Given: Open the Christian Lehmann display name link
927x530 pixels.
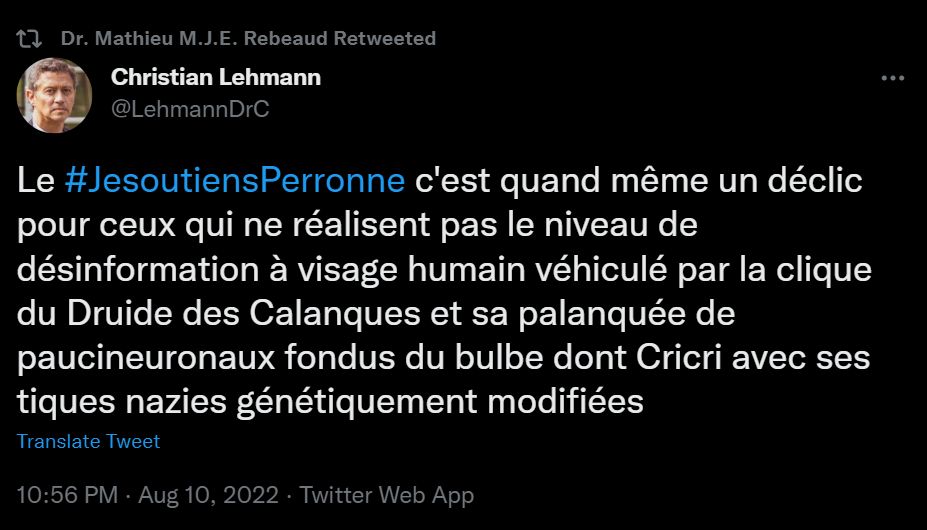Looking at the screenshot, I should coord(216,77).
